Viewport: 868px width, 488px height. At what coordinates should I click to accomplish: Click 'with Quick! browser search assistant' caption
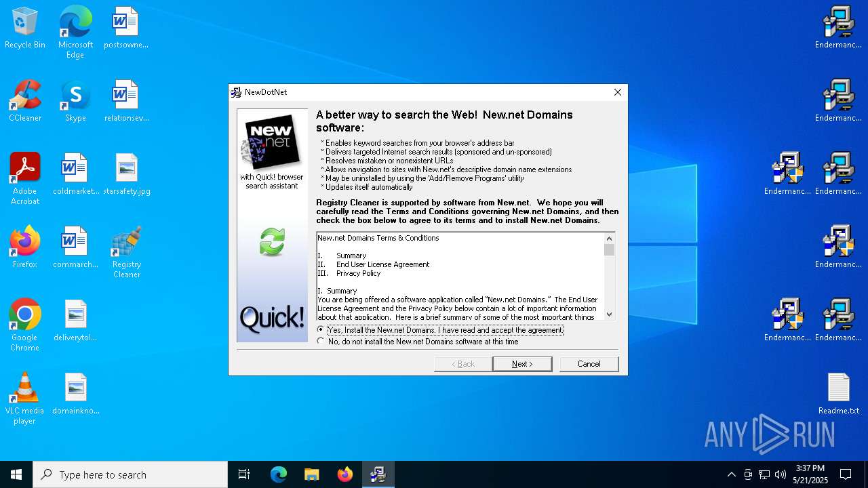[272, 182]
